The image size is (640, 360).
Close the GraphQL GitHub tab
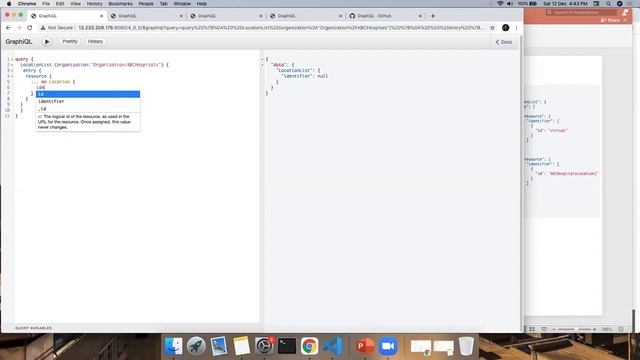(420, 16)
